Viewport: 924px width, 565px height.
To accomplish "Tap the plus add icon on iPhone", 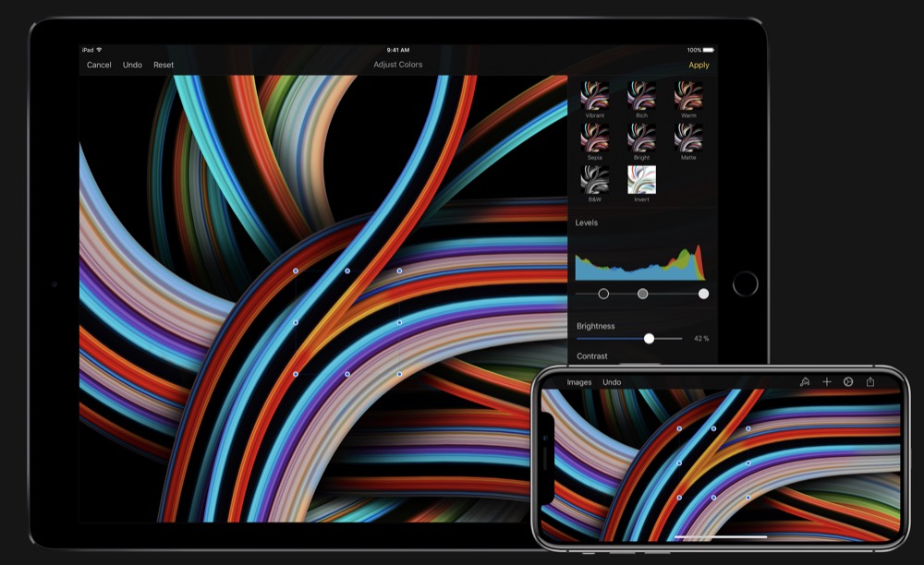I will click(x=827, y=381).
